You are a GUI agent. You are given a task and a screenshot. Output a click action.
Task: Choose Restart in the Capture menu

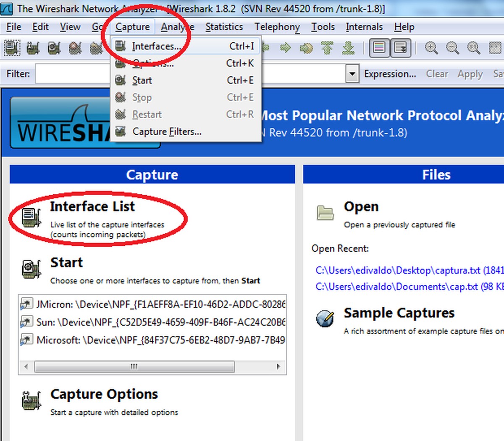click(x=186, y=115)
